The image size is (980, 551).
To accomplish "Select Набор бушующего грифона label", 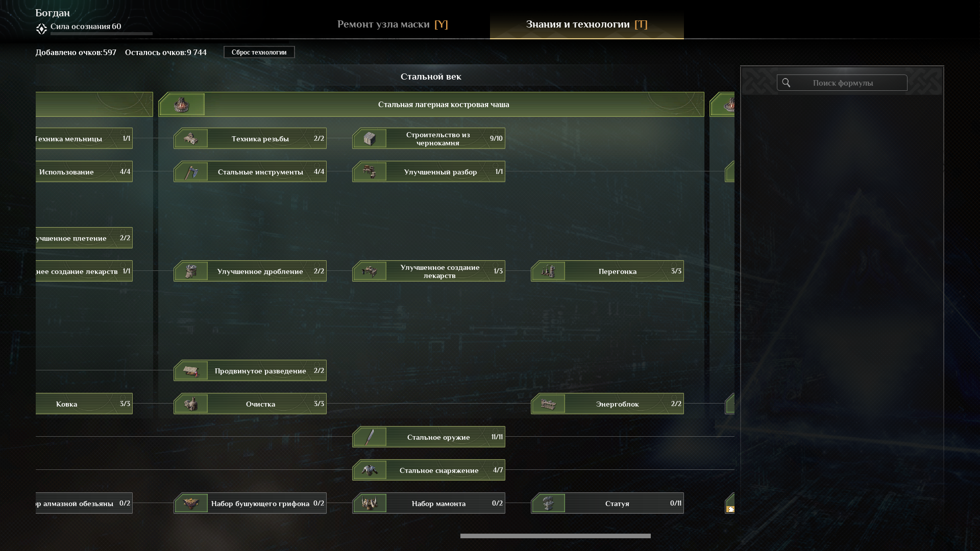I will [260, 504].
